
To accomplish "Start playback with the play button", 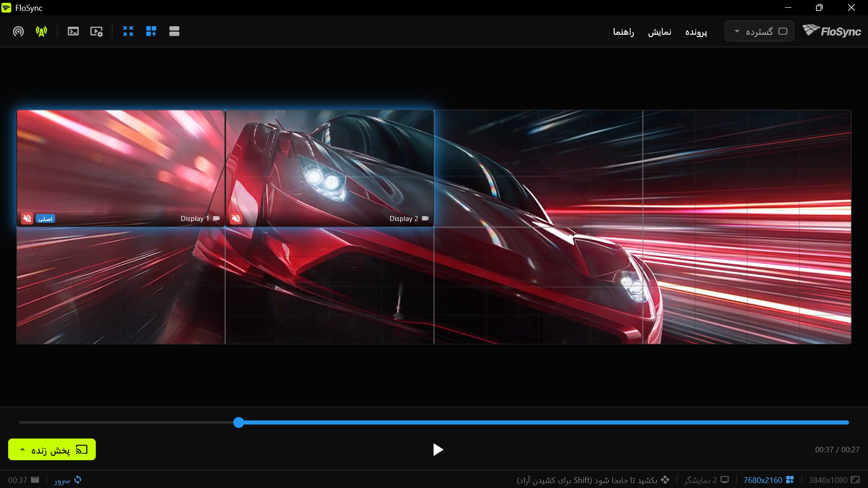I will click(x=438, y=450).
